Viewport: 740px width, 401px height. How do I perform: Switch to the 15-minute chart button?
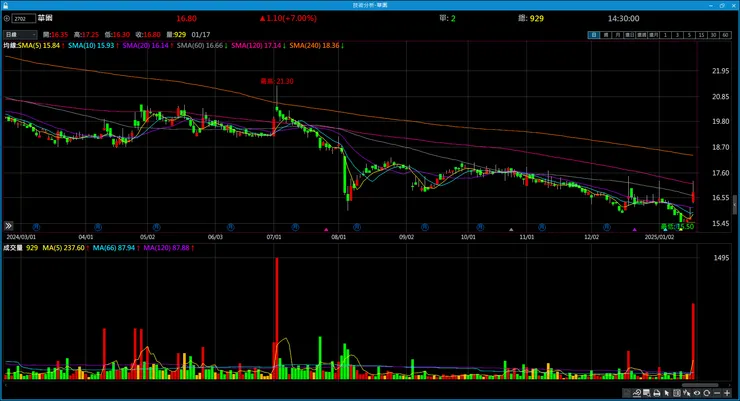(701, 35)
